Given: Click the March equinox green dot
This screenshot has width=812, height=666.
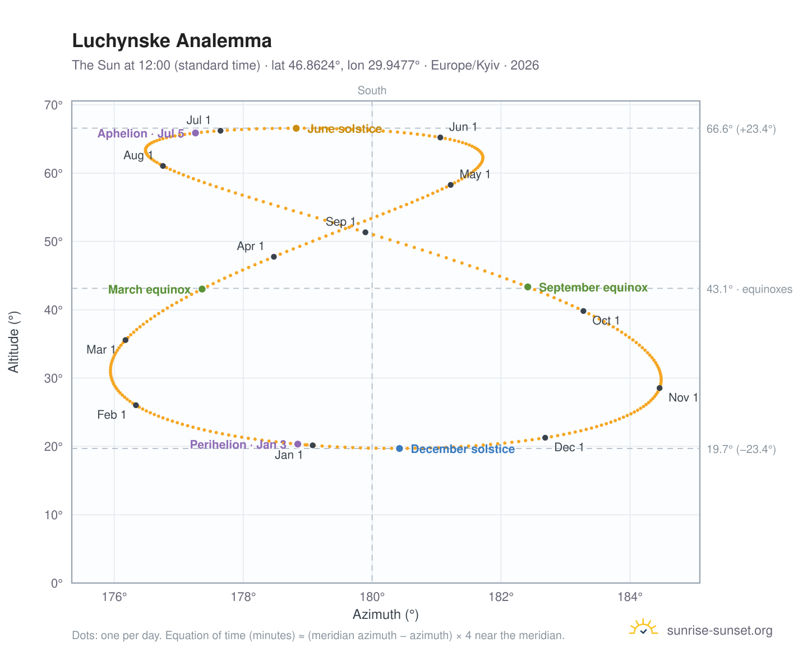Looking at the screenshot, I should tap(202, 289).
